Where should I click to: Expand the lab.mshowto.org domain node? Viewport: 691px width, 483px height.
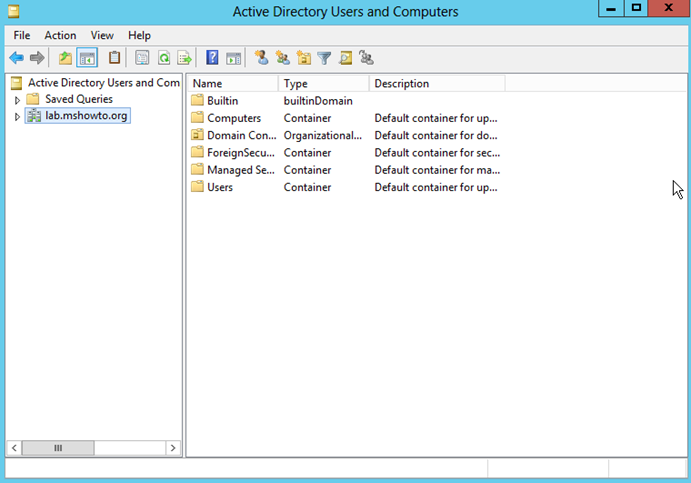(x=17, y=117)
